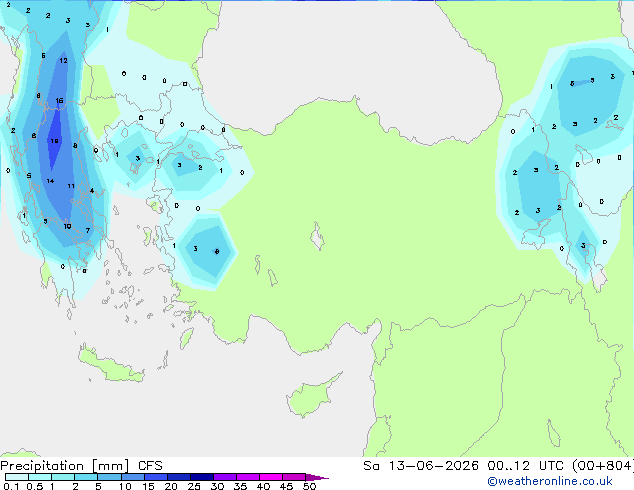Click the 0.1–0.5 mm palest legend swatch
This screenshot has width=634, height=490.
click(17, 477)
